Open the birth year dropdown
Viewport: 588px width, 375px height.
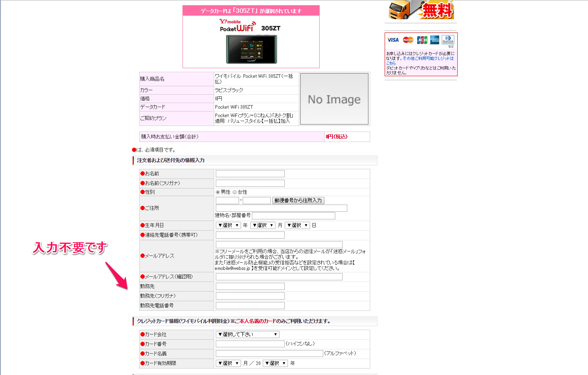(x=228, y=225)
